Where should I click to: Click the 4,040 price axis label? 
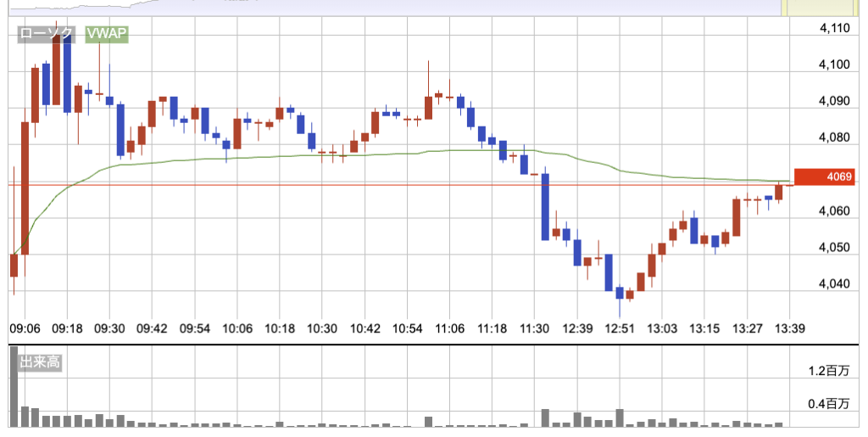835,283
